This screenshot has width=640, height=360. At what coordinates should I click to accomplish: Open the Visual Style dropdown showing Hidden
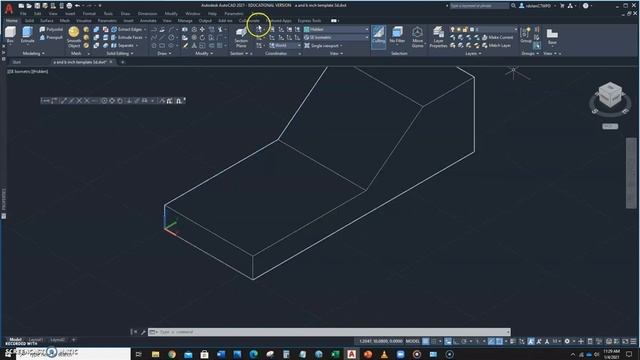336,29
